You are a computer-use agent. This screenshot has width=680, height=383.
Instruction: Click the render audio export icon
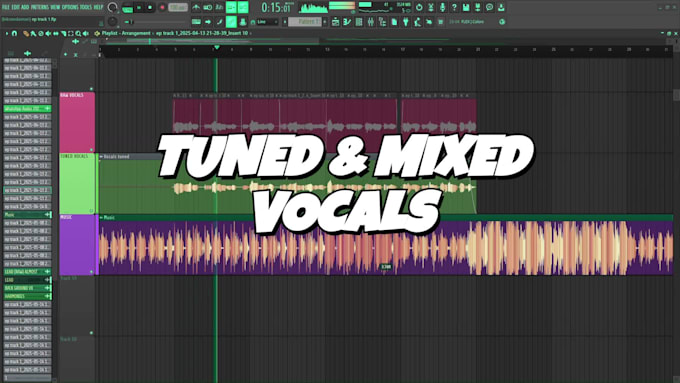(x=478, y=7)
